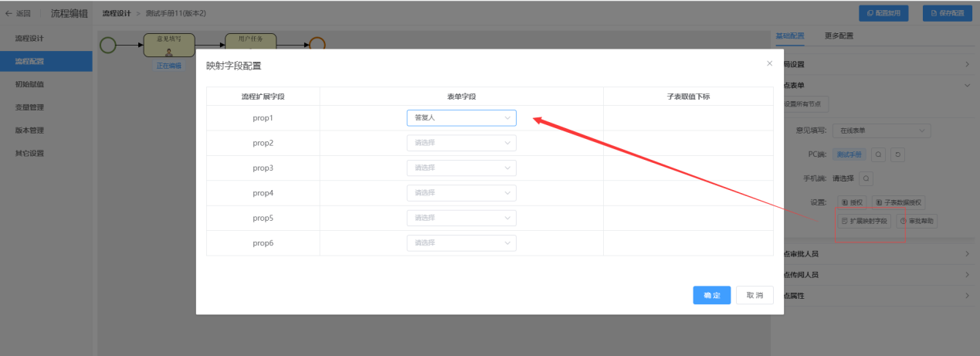Switch to the 基础配置 tab

[x=790, y=36]
